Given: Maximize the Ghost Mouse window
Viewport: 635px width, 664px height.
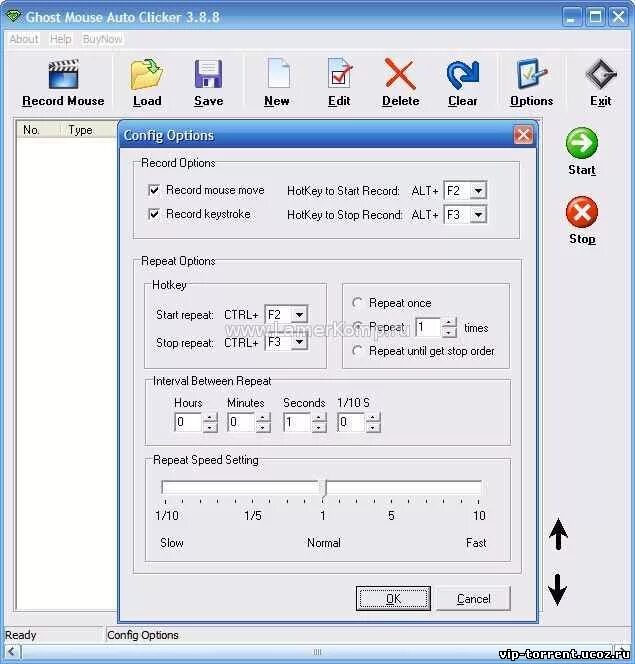Looking at the screenshot, I should [595, 17].
